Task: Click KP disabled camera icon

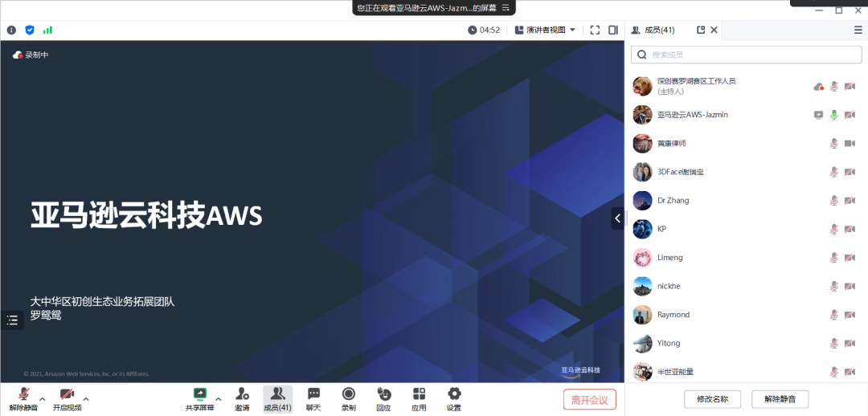Action: pyautogui.click(x=850, y=229)
